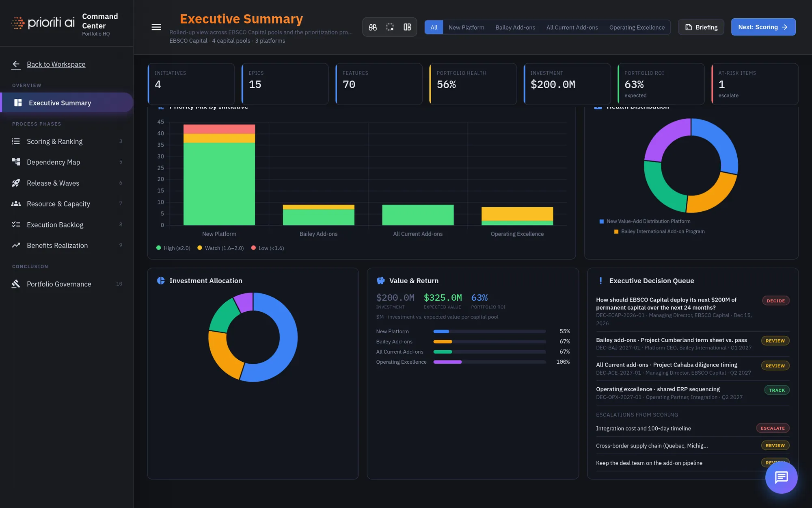Go Back to Workspace link

click(x=56, y=64)
